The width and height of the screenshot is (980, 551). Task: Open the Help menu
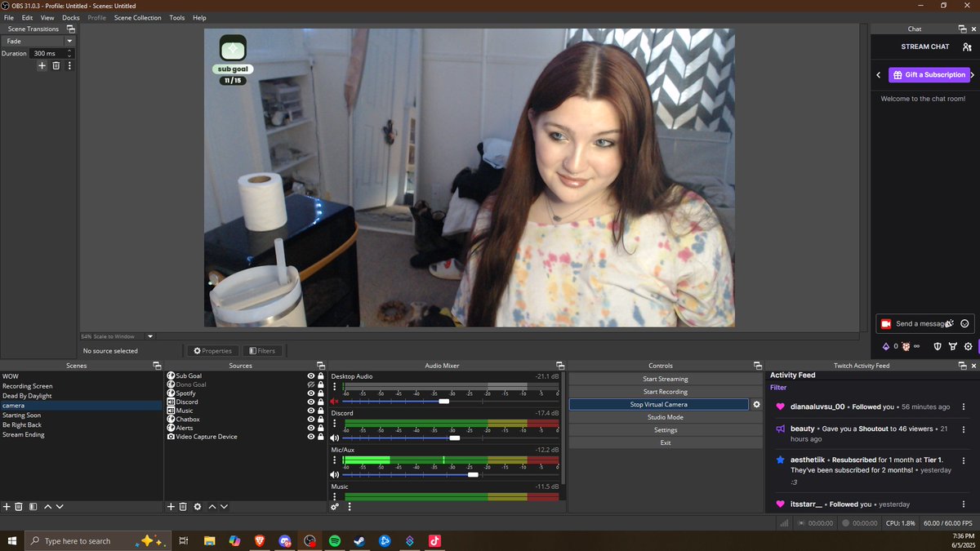[x=199, y=17]
